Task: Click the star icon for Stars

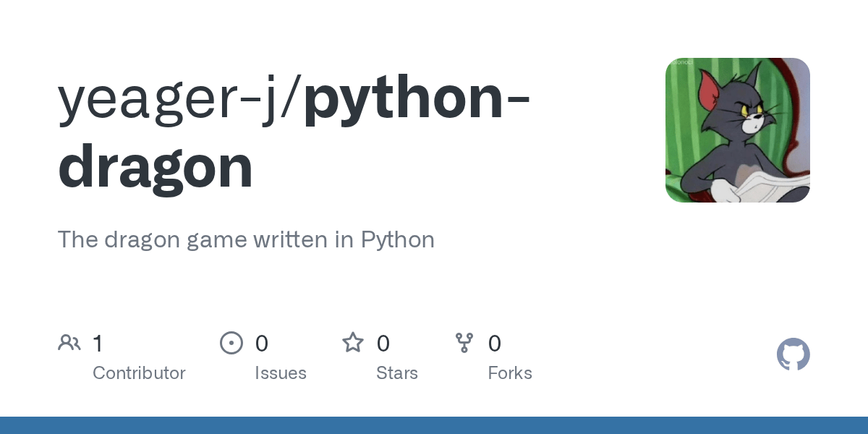Action: (353, 343)
